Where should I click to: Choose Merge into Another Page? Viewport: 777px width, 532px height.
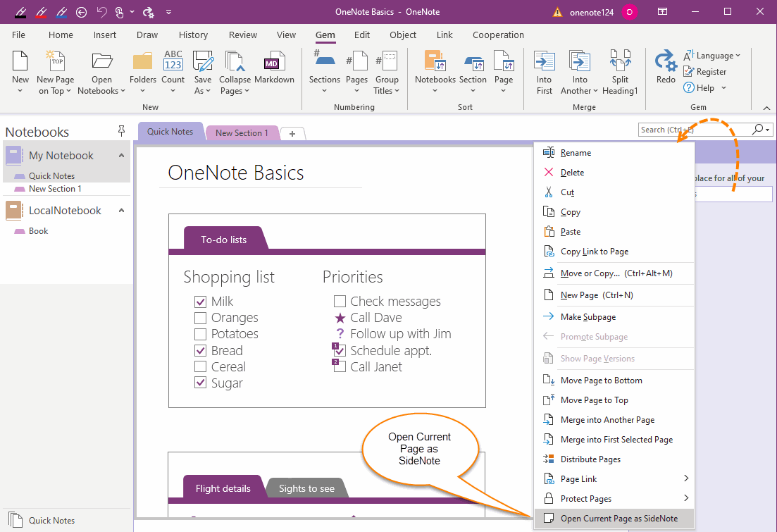pos(614,419)
